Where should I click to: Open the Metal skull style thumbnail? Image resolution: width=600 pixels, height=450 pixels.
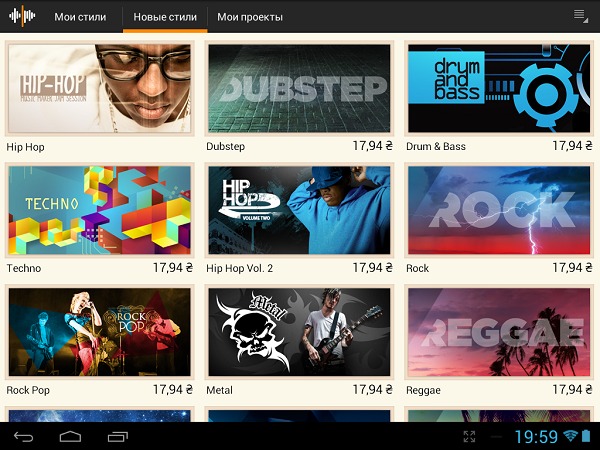tap(299, 332)
